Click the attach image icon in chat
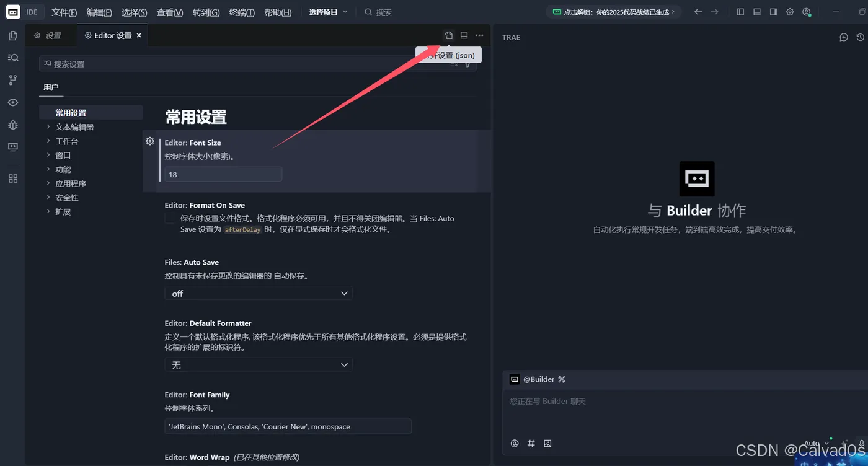The width and height of the screenshot is (868, 466). pos(547,443)
